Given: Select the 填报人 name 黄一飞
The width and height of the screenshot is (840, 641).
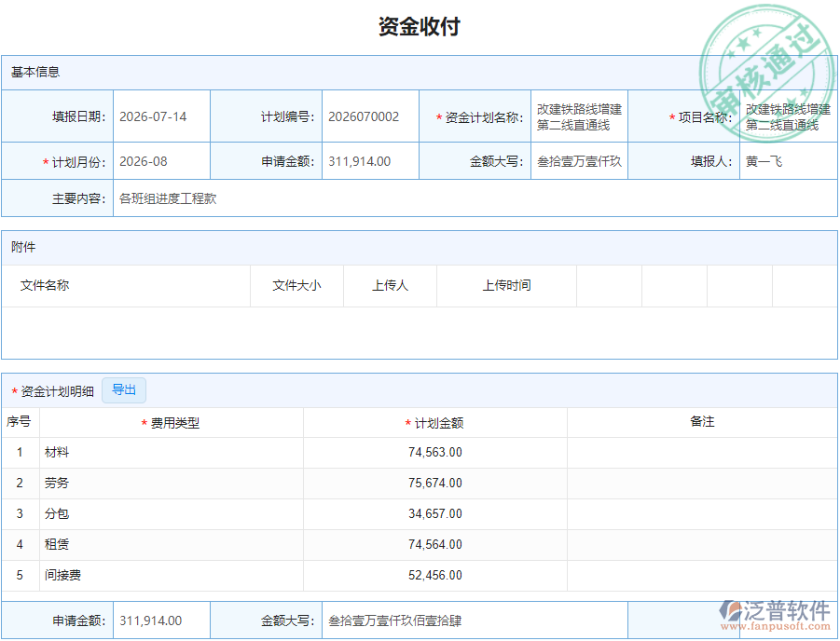Looking at the screenshot, I should [x=764, y=160].
